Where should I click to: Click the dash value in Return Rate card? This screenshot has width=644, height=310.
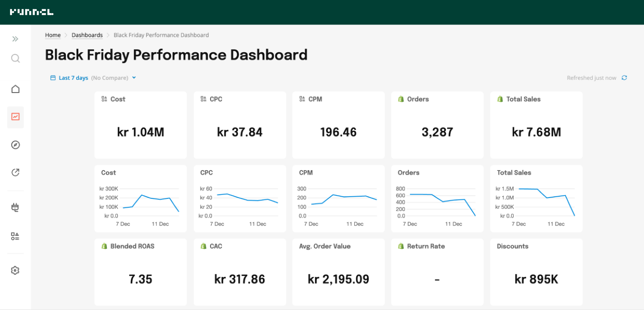(437, 280)
